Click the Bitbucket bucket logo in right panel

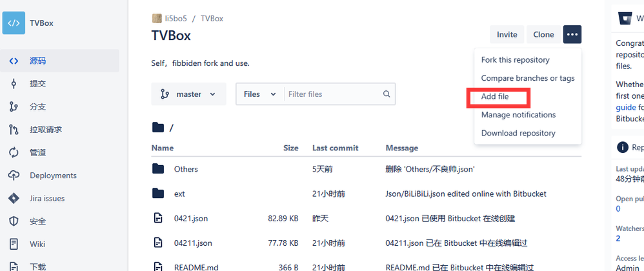click(626, 19)
